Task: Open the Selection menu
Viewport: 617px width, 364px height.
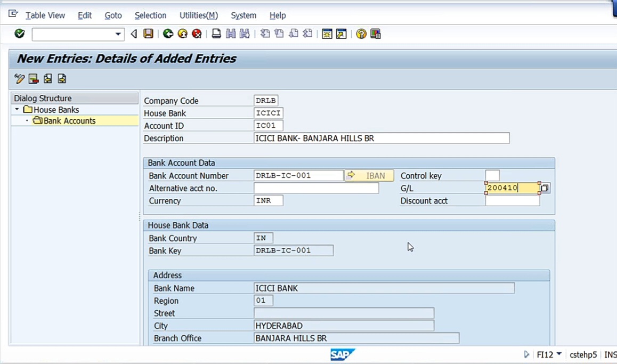Action: (x=150, y=15)
